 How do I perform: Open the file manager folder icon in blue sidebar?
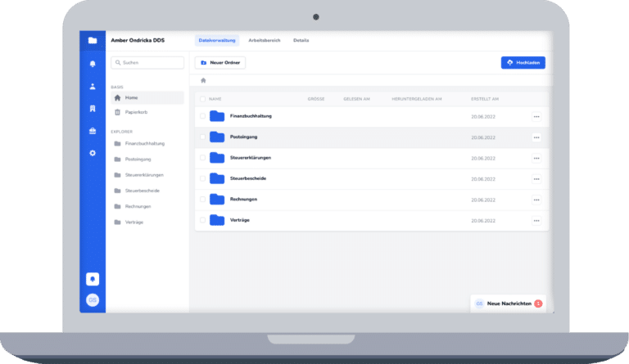pos(93,40)
